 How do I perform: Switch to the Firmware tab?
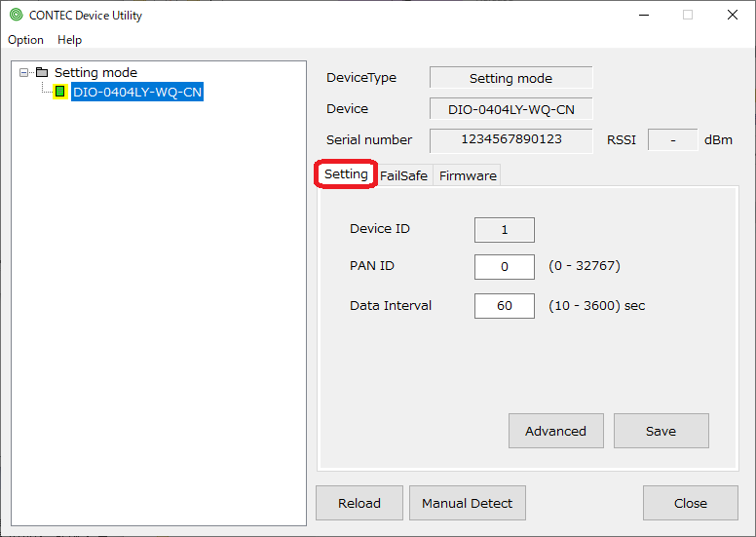click(468, 175)
